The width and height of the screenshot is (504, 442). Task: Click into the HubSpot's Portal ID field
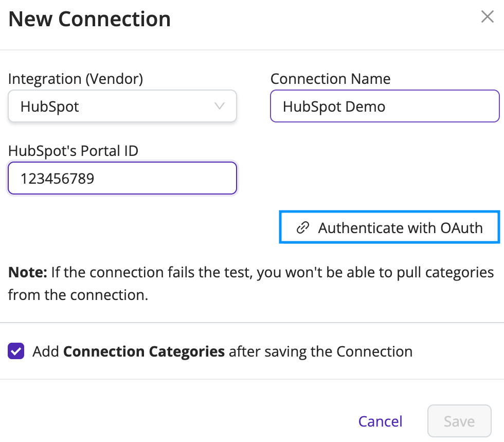coord(122,178)
